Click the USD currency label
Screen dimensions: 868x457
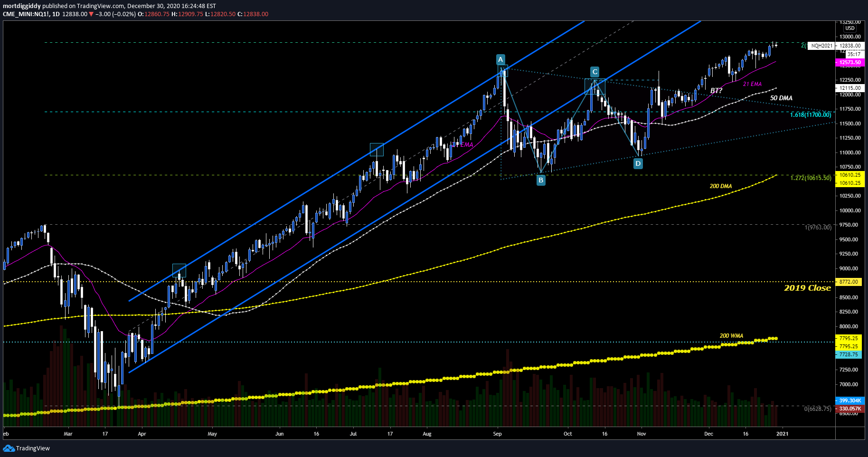click(850, 28)
